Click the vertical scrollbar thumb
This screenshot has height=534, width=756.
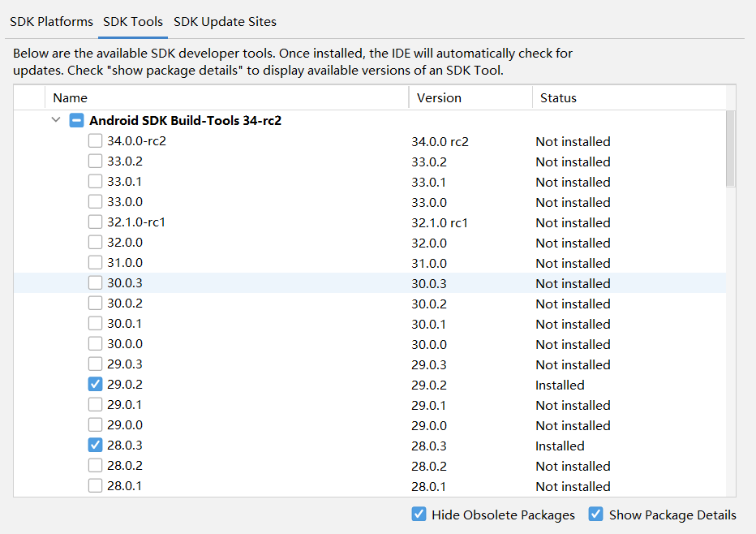point(730,149)
